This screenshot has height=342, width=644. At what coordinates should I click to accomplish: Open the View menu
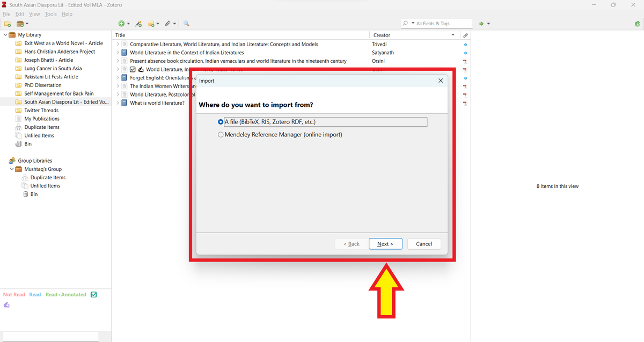point(34,14)
